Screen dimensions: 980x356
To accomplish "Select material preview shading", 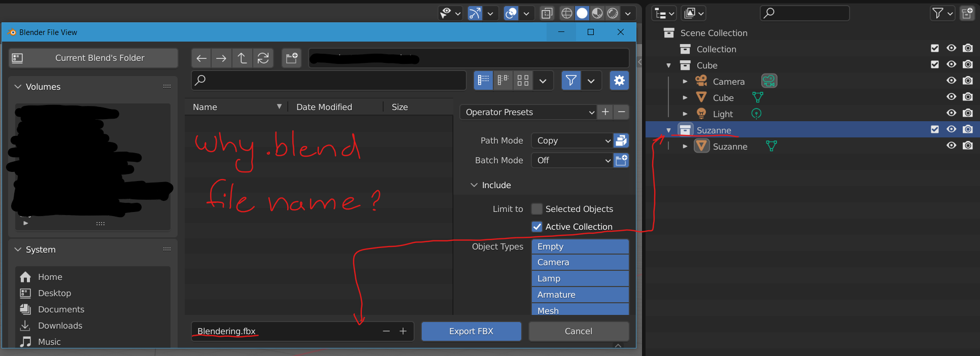I will pos(597,13).
